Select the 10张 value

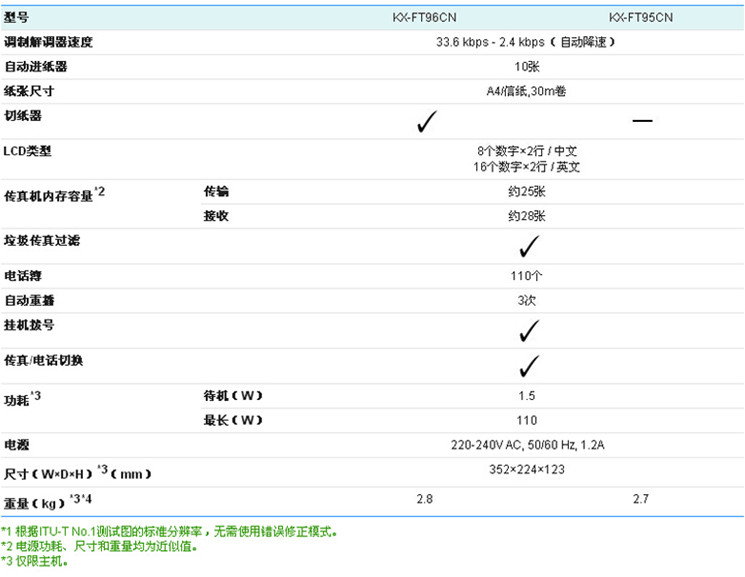(526, 67)
